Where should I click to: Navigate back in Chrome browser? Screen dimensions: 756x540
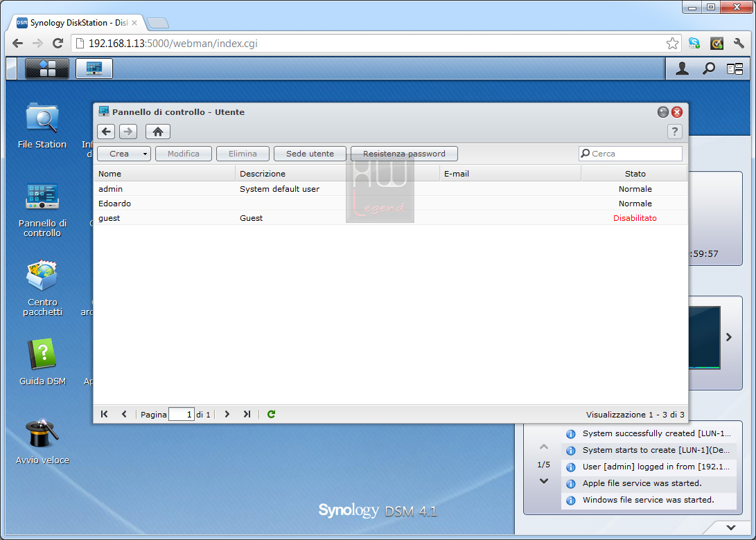(17, 44)
